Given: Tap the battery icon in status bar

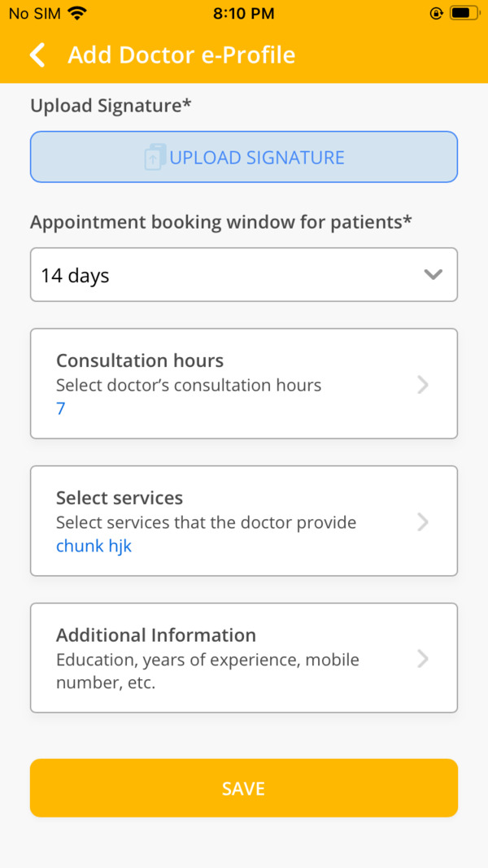Looking at the screenshot, I should pyautogui.click(x=464, y=13).
